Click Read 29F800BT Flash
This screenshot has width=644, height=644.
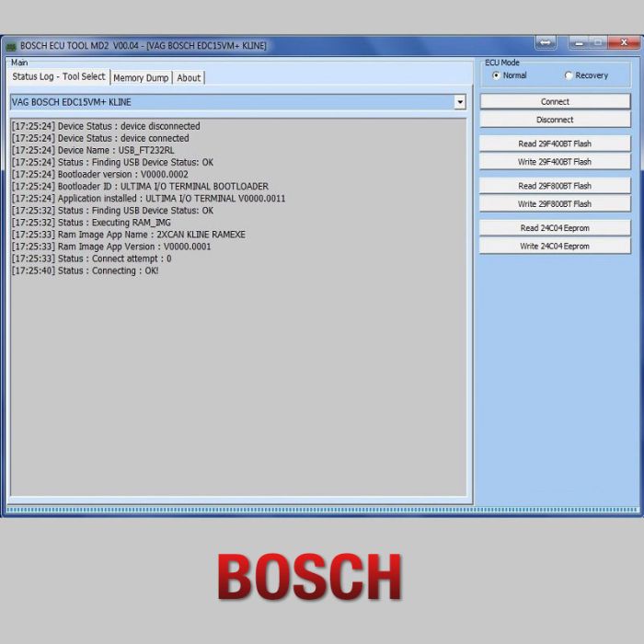[555, 186]
